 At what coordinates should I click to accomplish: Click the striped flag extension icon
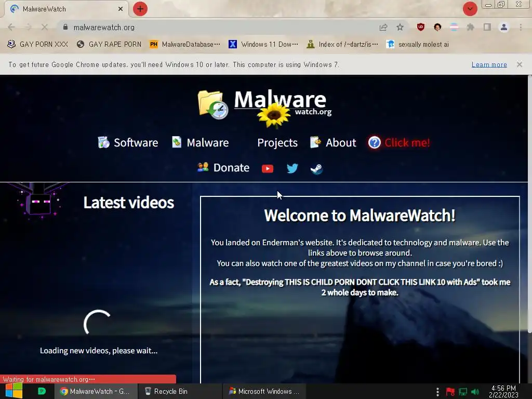[454, 27]
